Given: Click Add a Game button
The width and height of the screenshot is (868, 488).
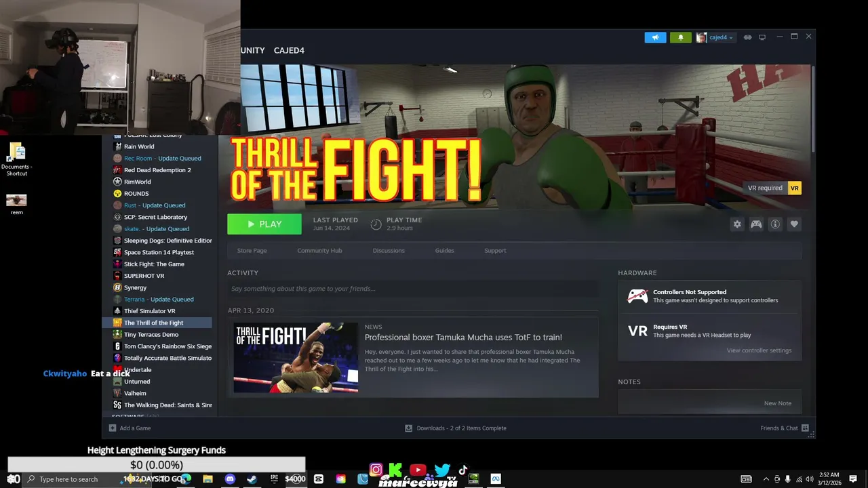Looking at the screenshot, I should [x=130, y=428].
